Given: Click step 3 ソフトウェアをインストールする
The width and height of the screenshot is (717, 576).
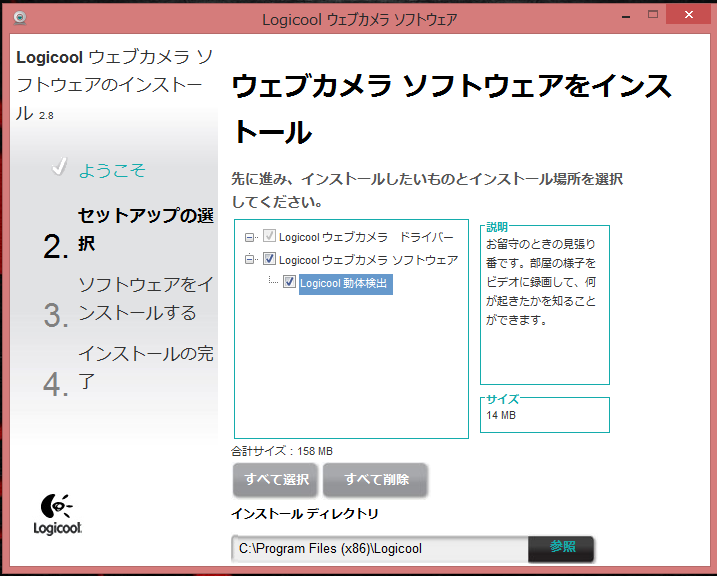Looking at the screenshot, I should (129, 300).
